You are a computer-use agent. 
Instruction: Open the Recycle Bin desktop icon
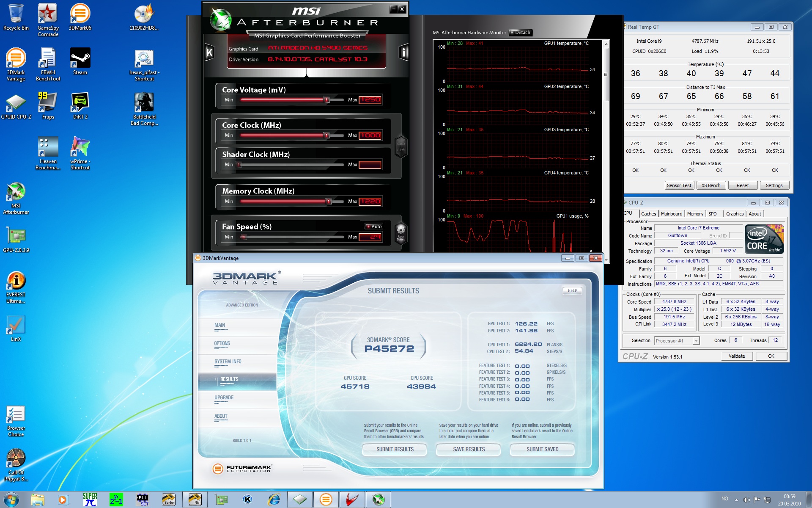pyautogui.click(x=16, y=17)
